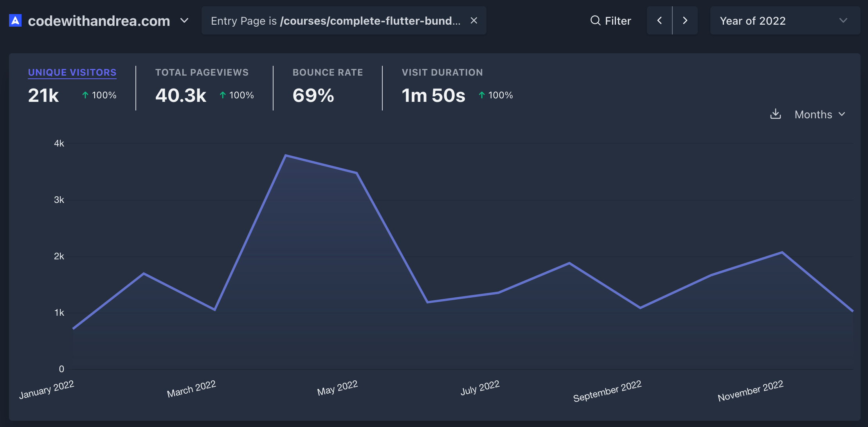Click the magnifying glass icon
This screenshot has width=868, height=427.
[x=595, y=20]
